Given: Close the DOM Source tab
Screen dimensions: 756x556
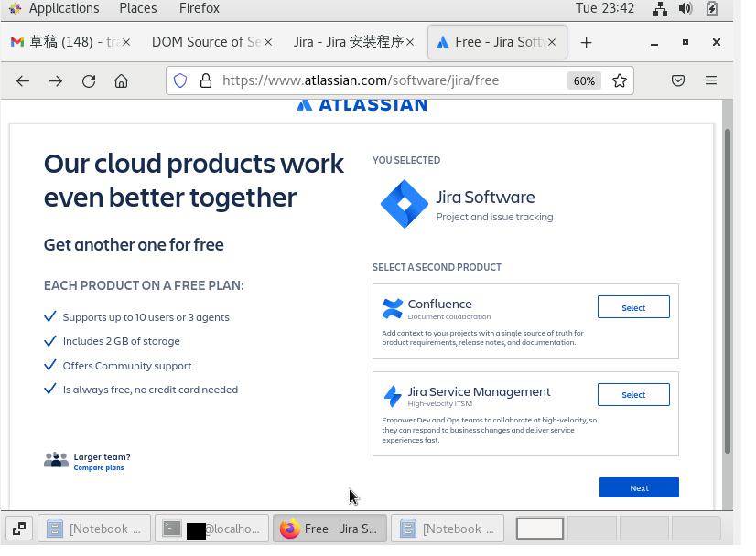Looking at the screenshot, I should pyautogui.click(x=268, y=42).
